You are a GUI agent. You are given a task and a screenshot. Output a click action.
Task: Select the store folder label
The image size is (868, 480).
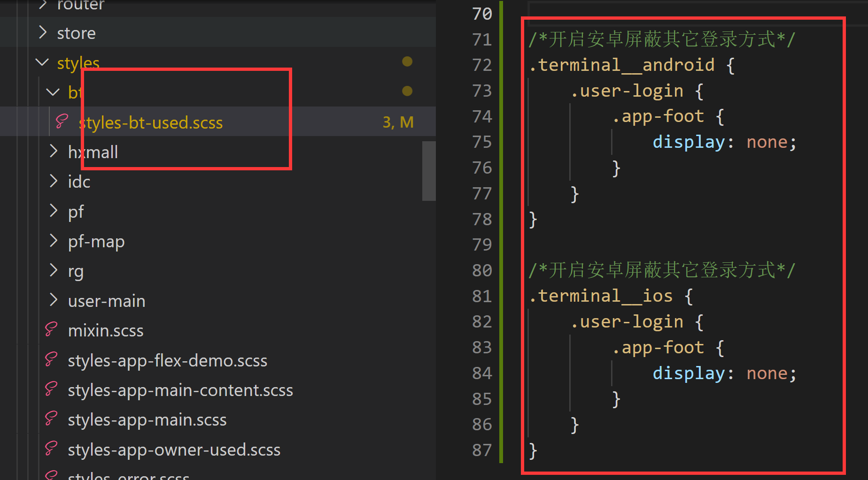(76, 33)
